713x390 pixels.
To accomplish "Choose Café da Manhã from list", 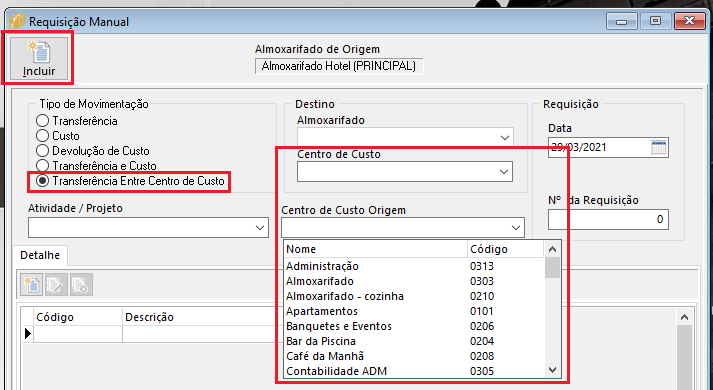I will pyautogui.click(x=414, y=356).
